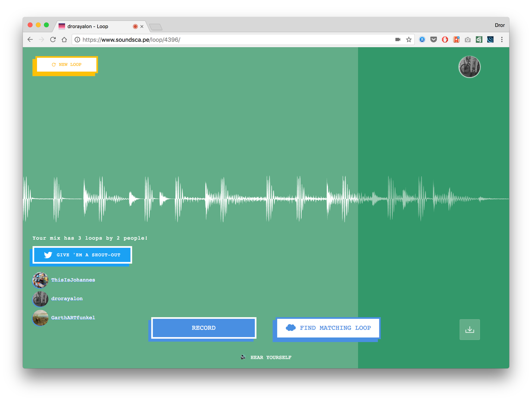Select the cloud icon on Find Matching Loop
This screenshot has width=532, height=405.
pyautogui.click(x=291, y=328)
